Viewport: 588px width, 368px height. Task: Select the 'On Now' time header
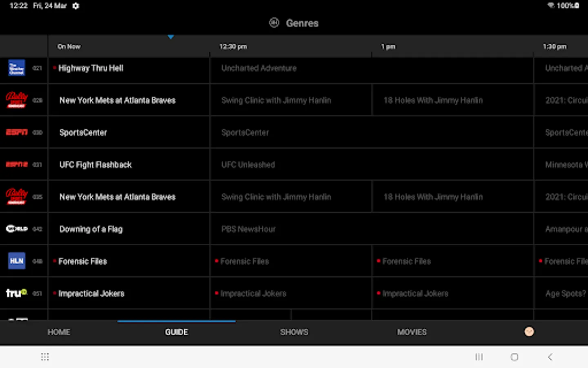tap(69, 47)
